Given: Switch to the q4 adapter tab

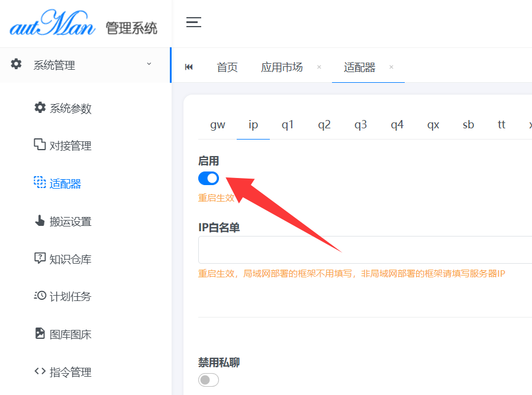Looking at the screenshot, I should [x=397, y=125].
